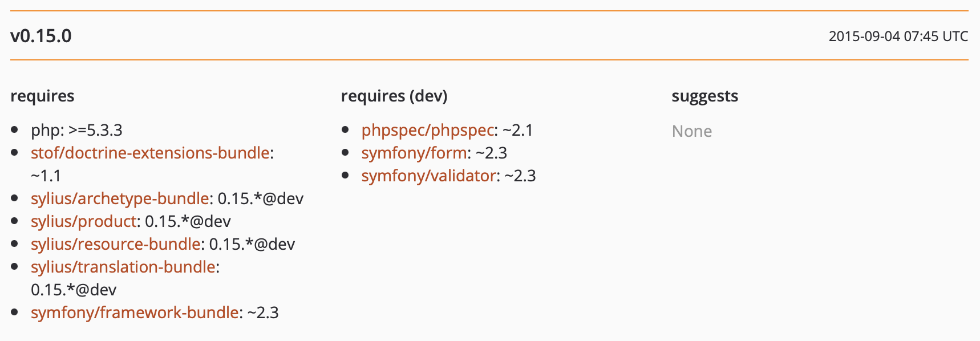The width and height of the screenshot is (980, 341).
Task: Click the "requires (dev)" section heading
Action: point(394,96)
